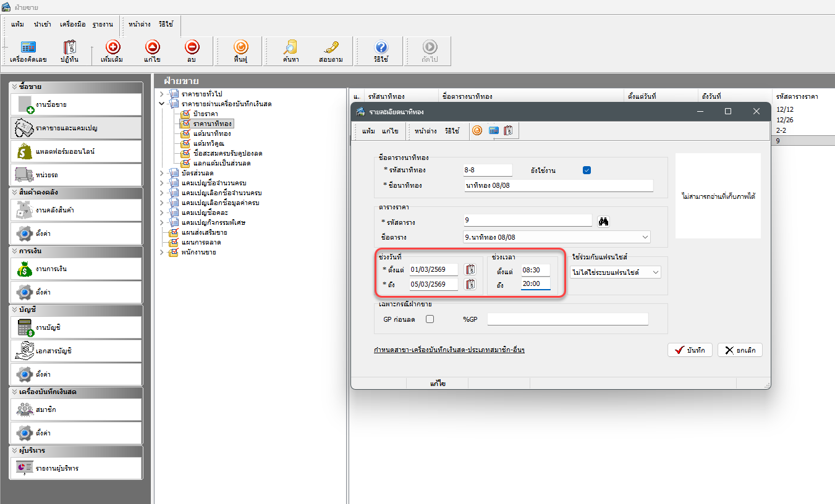This screenshot has height=504, width=835.
Task: Click the ยกเลิก cancel button
Action: (x=740, y=350)
